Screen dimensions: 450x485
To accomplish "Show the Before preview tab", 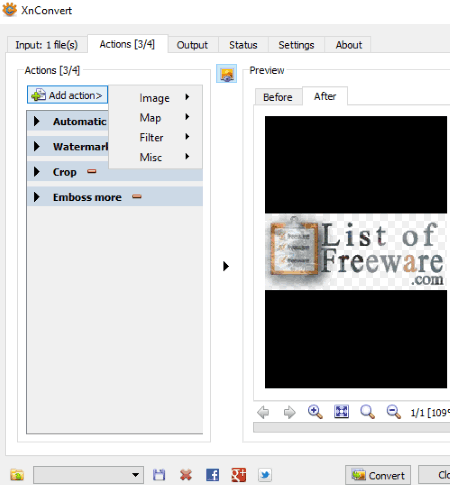I will point(278,97).
